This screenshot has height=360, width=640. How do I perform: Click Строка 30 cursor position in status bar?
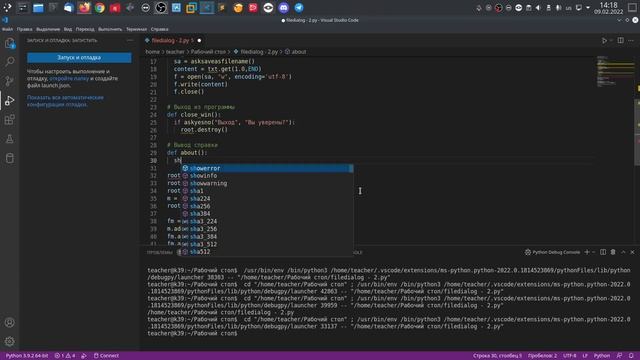[497, 356]
